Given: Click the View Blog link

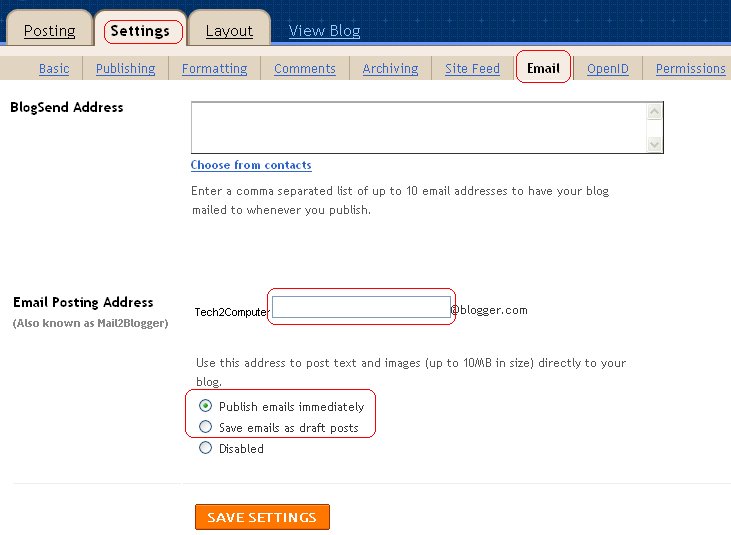Looking at the screenshot, I should tap(324, 31).
